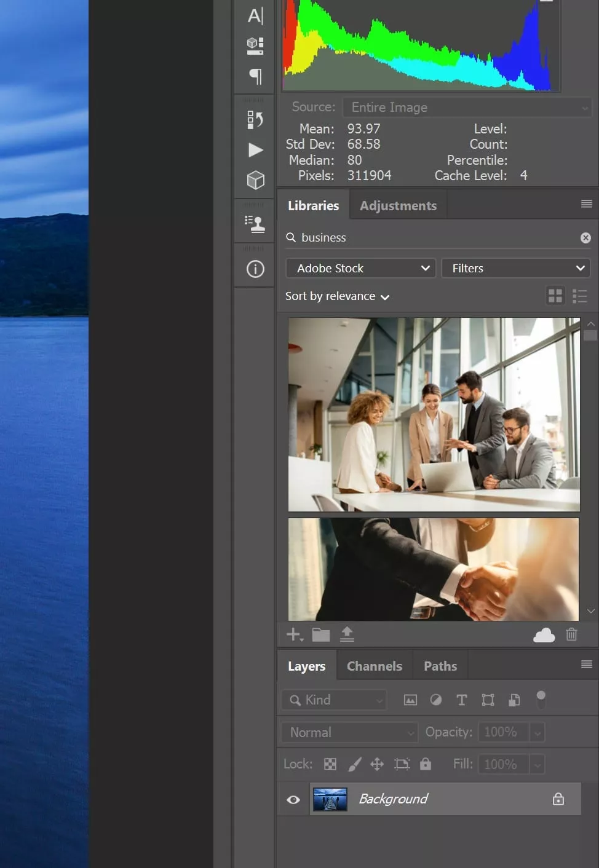Open the Actions panel play icon

255,150
